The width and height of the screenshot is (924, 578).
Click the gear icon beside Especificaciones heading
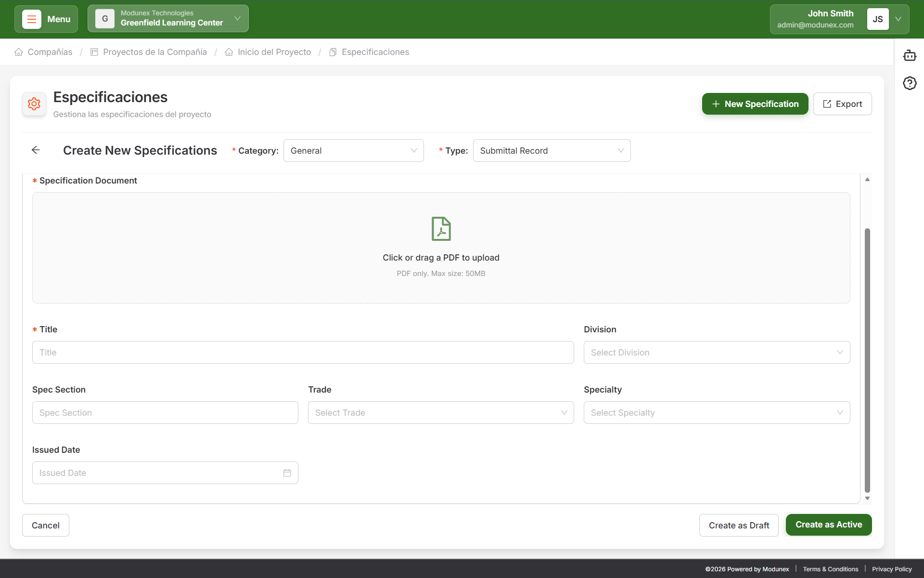click(34, 104)
